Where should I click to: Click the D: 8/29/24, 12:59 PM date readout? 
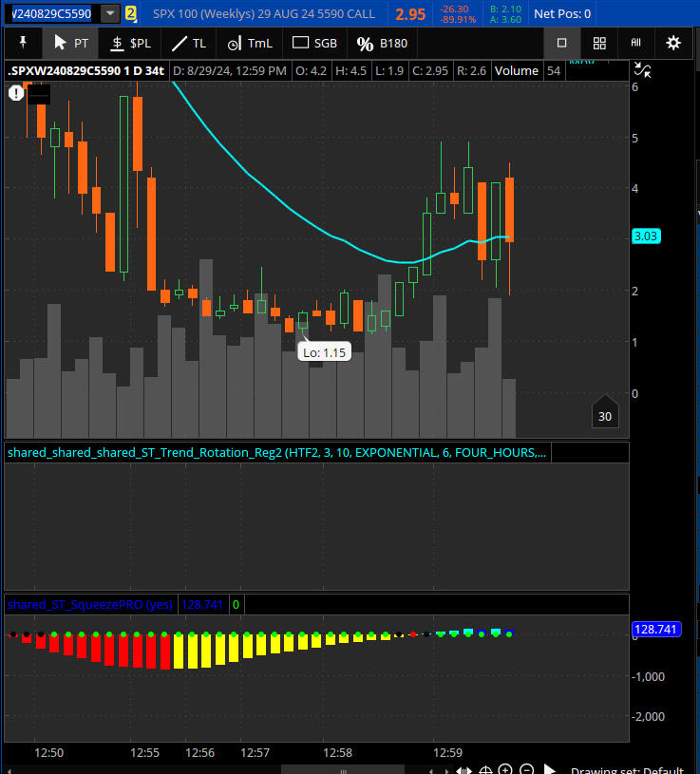pyautogui.click(x=230, y=70)
